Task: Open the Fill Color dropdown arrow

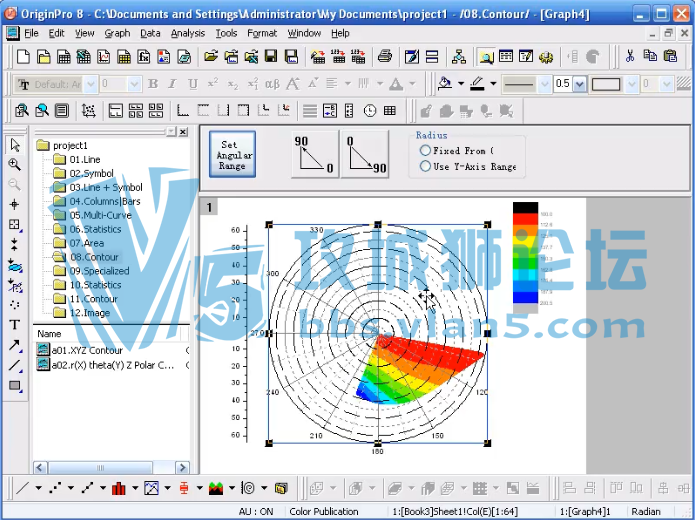Action: point(461,83)
